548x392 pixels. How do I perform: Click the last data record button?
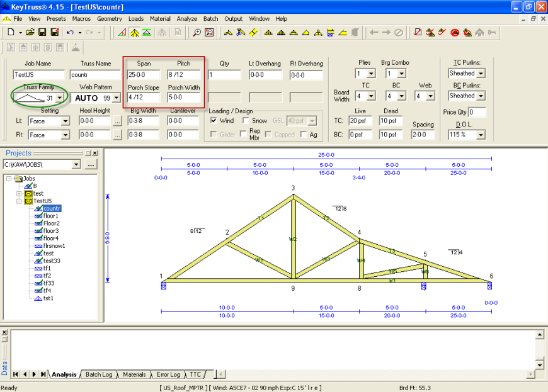[43, 374]
